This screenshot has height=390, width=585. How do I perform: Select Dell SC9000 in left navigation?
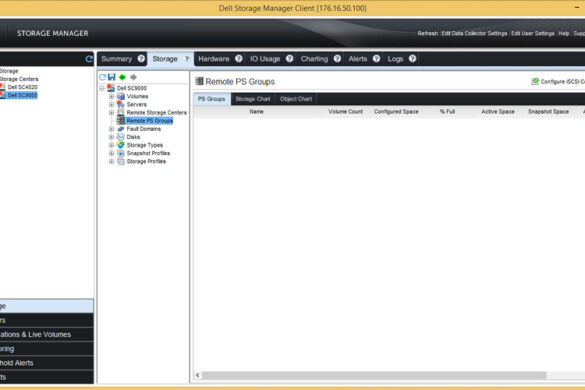[22, 95]
